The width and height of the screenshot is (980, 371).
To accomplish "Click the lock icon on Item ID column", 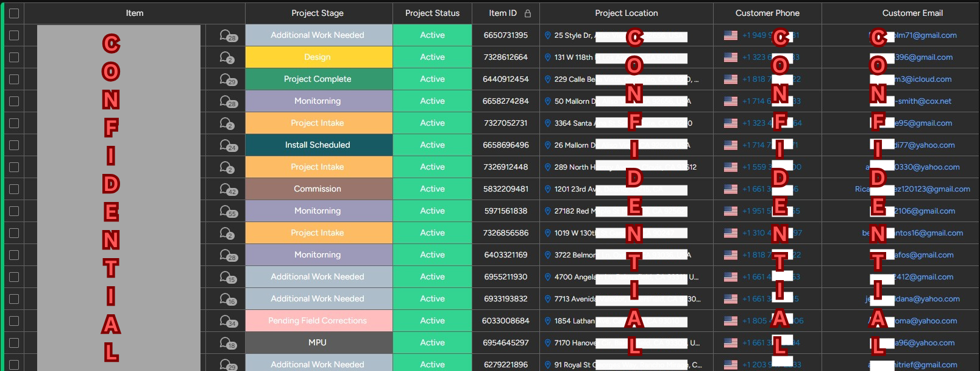I will click(x=528, y=13).
